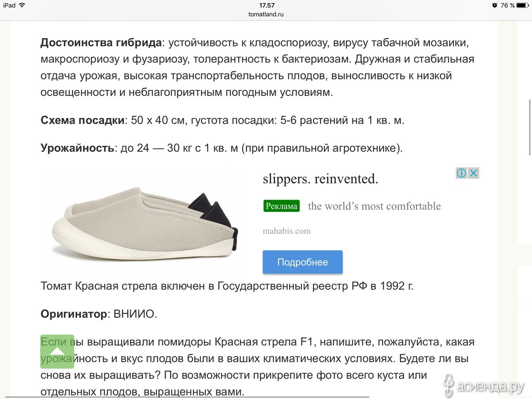Screen dimensions: 532x399
Task: Tap the alarm clock status icon
Action: pos(495,5)
